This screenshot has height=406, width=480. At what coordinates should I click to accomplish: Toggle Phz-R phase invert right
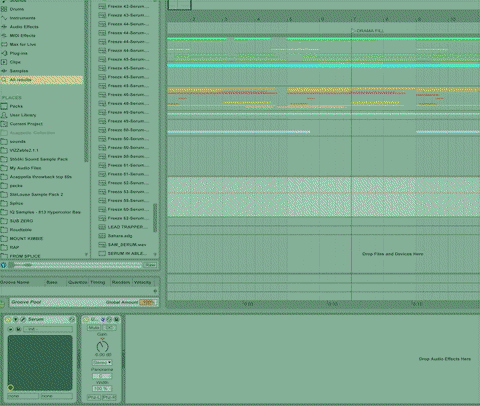[x=109, y=398]
